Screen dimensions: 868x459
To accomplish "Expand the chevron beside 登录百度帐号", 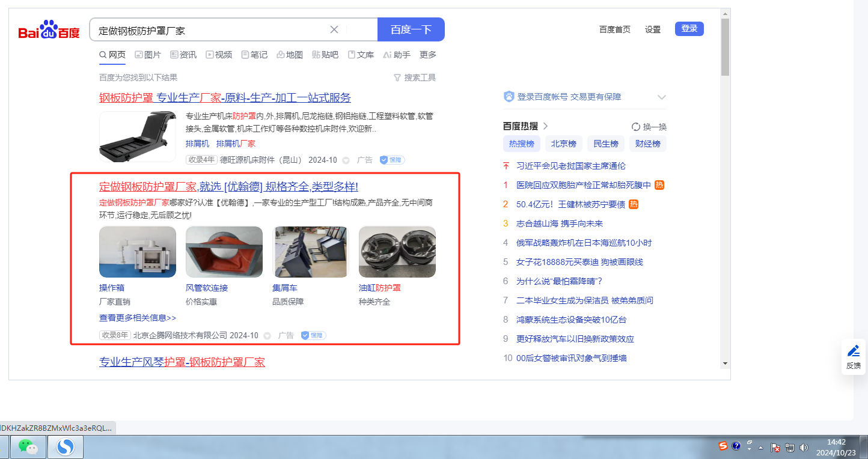I will (x=662, y=97).
